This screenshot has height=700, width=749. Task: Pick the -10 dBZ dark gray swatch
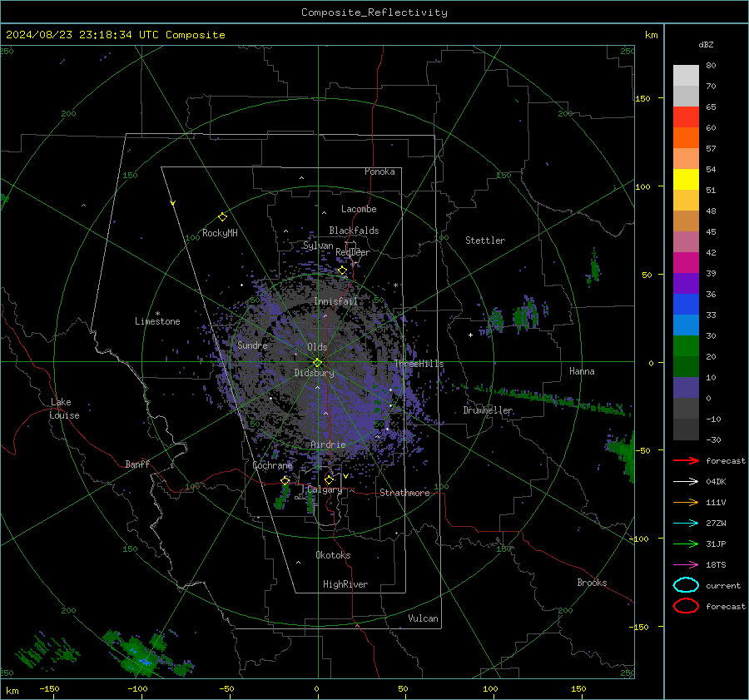686,429
